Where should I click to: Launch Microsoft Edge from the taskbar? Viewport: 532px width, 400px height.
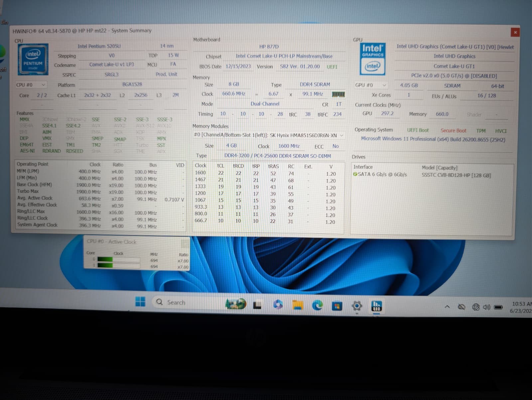coord(317,305)
